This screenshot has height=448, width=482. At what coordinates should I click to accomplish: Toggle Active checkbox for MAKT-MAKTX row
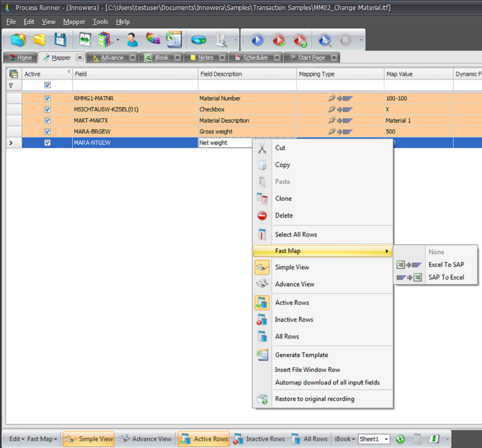[47, 121]
